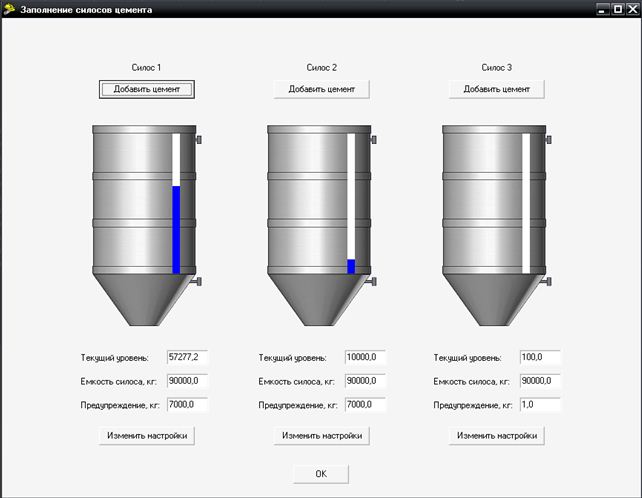
Task: Click the Силос 2 heading label
Action: [x=321, y=68]
